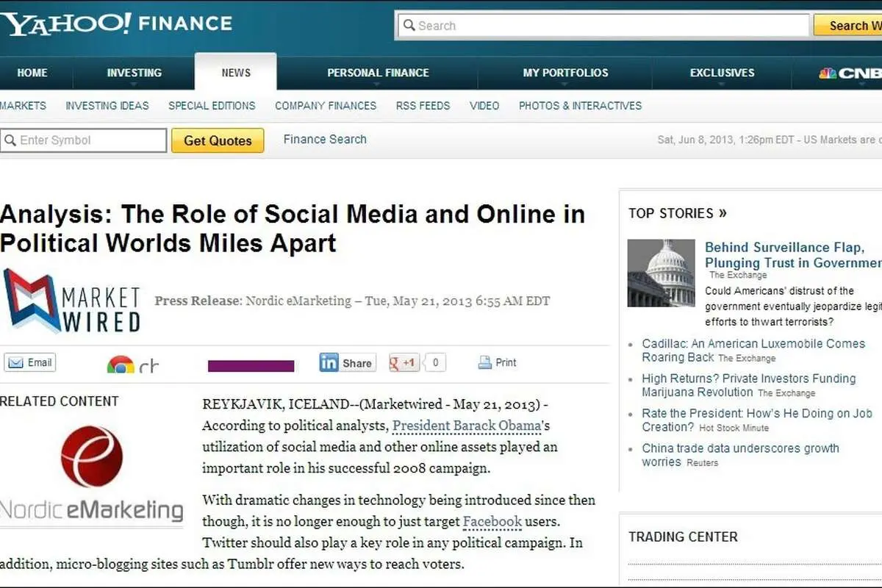Screen dimensions: 882x588
Task: Open the MARKETS submenu link
Action: point(23,106)
